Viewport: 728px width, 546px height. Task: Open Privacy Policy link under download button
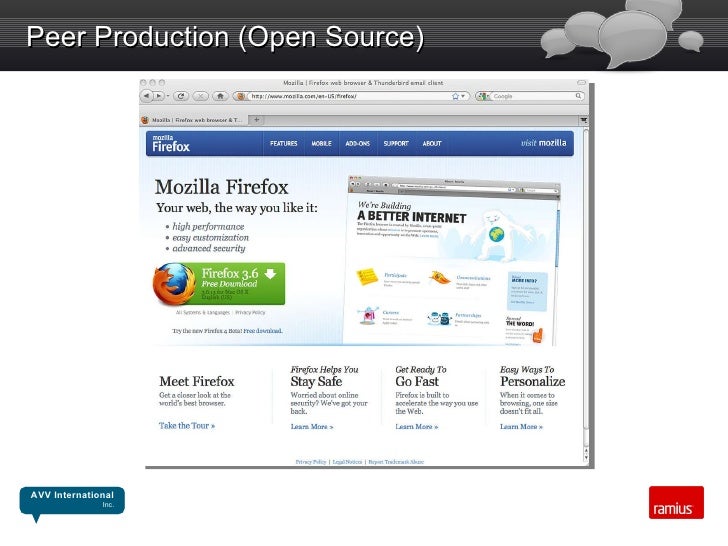250,312
